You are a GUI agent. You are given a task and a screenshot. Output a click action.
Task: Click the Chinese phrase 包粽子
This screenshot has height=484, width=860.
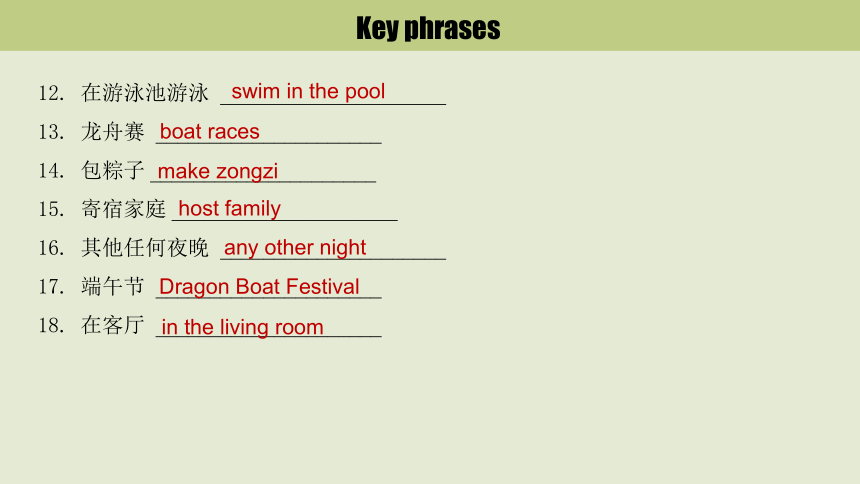113,170
